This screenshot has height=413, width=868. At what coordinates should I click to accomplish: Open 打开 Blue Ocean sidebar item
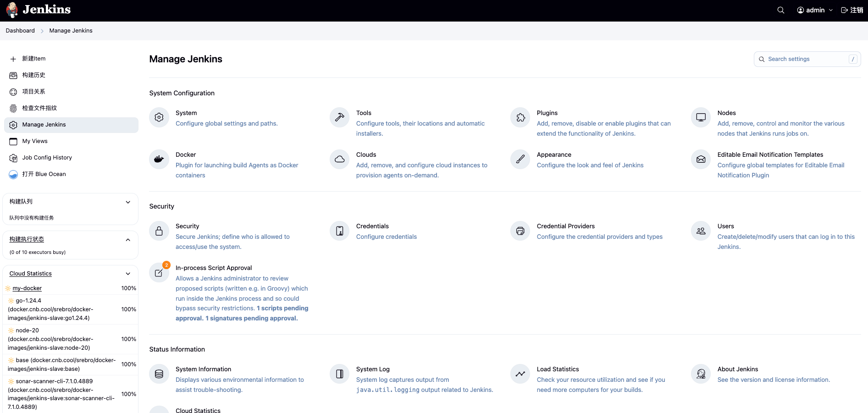click(x=44, y=174)
